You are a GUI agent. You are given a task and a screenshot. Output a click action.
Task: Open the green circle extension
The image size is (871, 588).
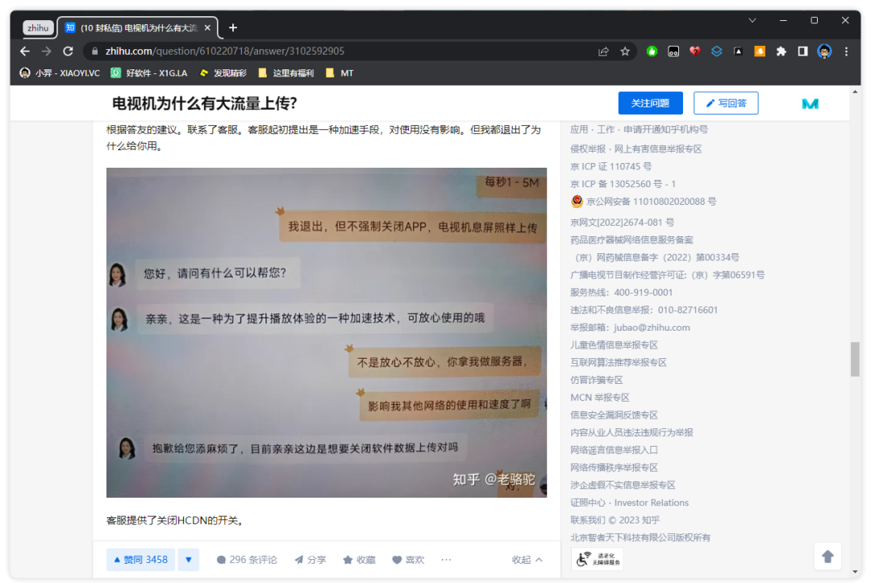coord(652,51)
